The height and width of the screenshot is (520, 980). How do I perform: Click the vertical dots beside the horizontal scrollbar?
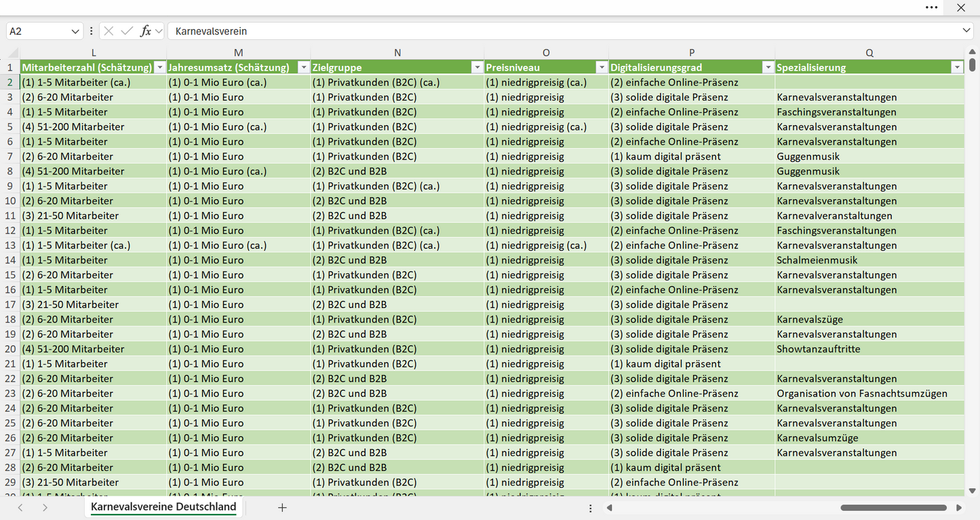[x=590, y=508]
